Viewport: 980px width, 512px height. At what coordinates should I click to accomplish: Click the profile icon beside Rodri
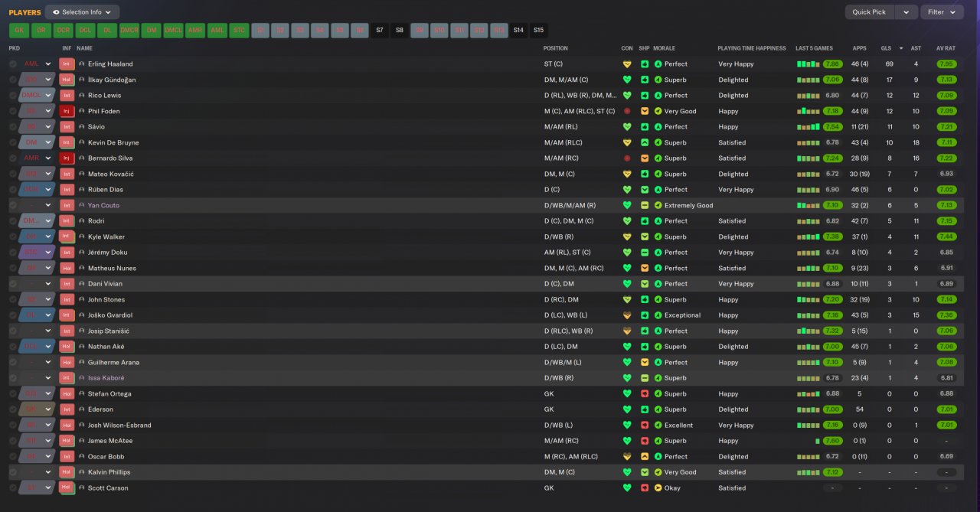tap(82, 221)
